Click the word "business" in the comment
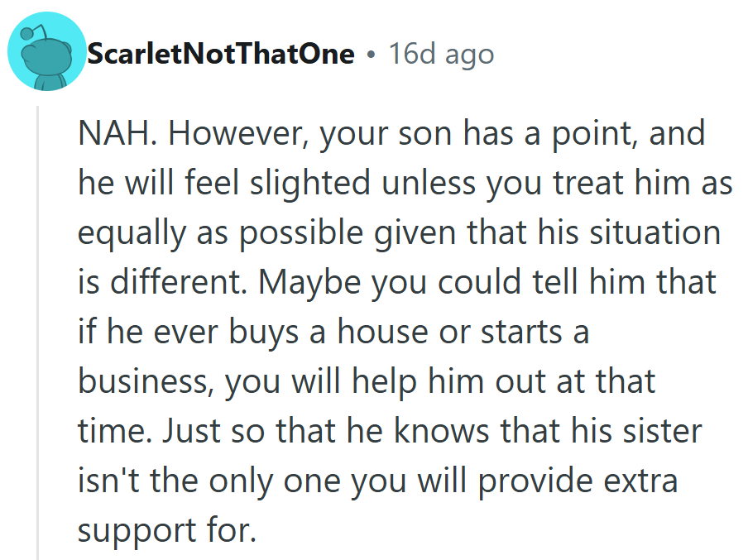 click(x=146, y=382)
